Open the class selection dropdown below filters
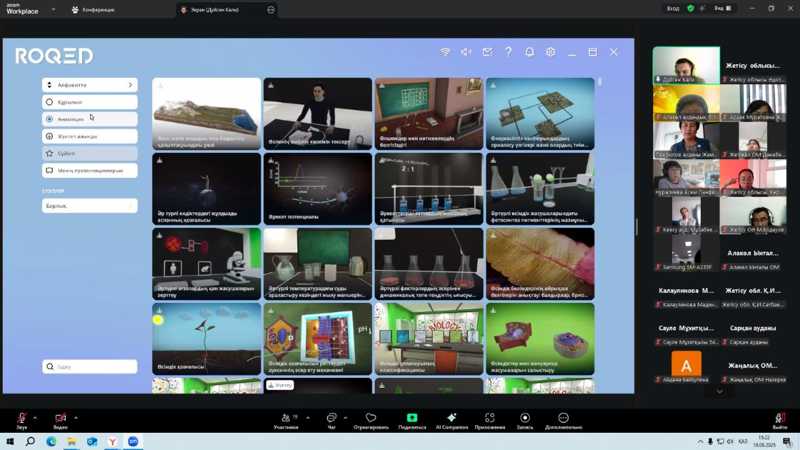This screenshot has width=800, height=450. [x=90, y=206]
